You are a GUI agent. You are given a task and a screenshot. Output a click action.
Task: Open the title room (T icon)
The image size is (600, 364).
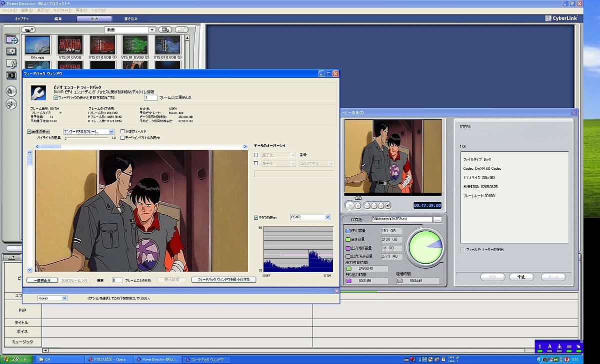(x=11, y=63)
